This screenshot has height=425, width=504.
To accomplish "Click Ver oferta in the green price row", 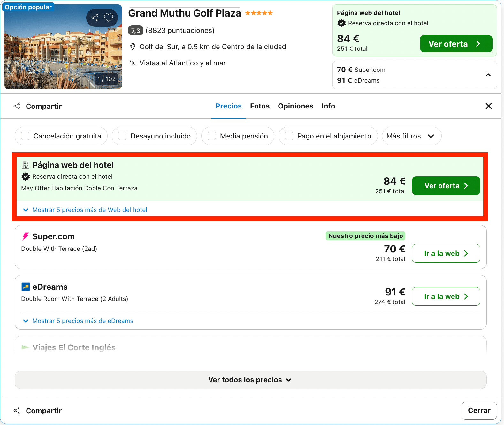I will pos(446,186).
